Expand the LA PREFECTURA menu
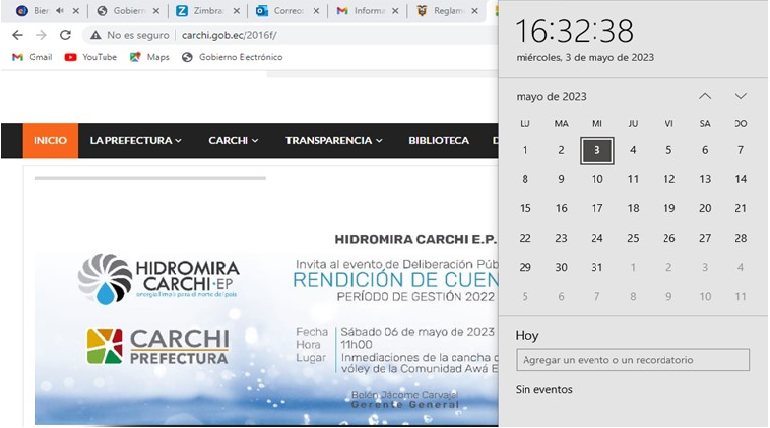The image size is (770, 428). [135, 141]
